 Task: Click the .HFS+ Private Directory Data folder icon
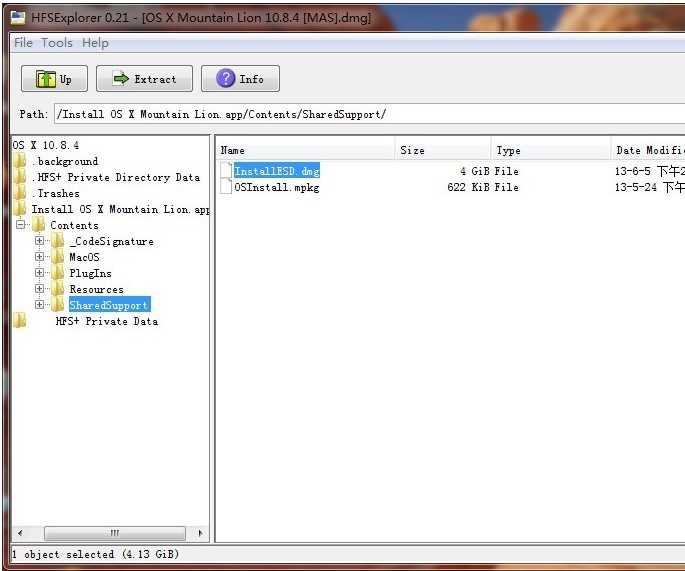coord(20,177)
